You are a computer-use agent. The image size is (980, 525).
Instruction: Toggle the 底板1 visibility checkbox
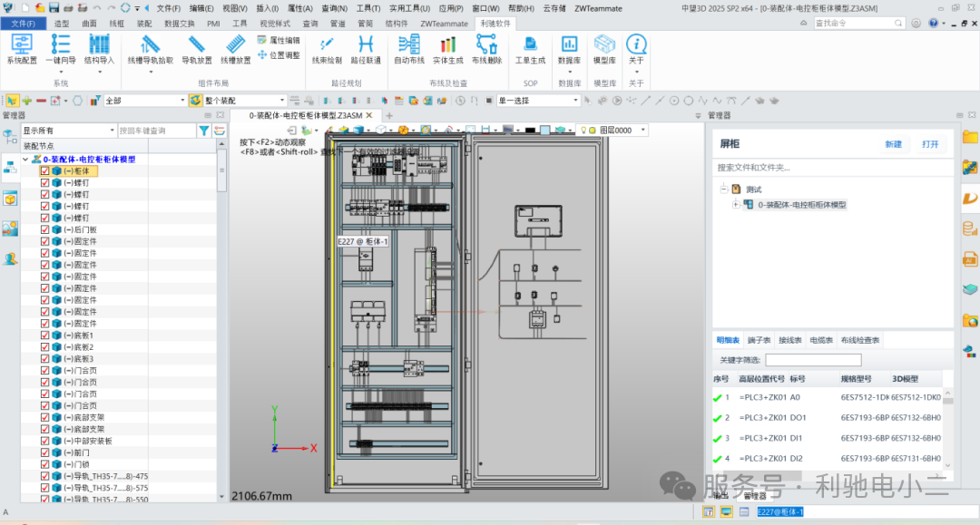[x=45, y=335]
